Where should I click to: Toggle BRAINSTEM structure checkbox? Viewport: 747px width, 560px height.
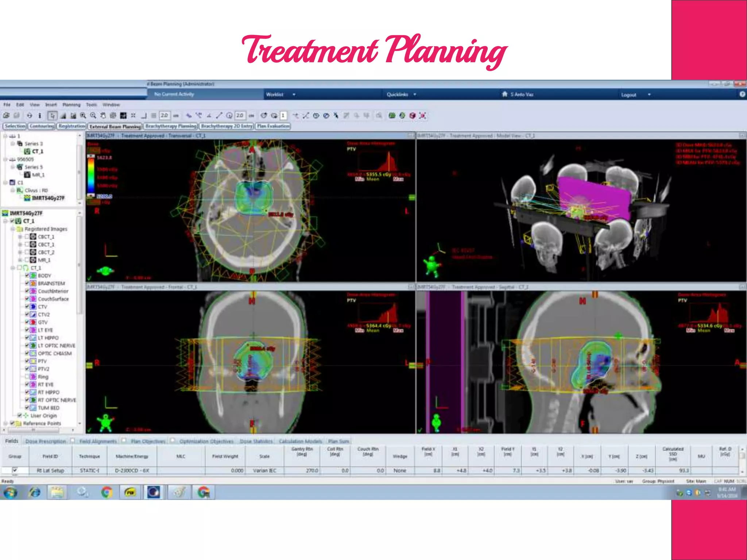(27, 283)
